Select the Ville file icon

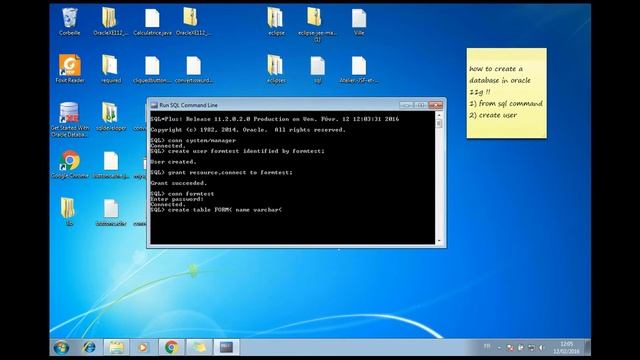pyautogui.click(x=359, y=22)
